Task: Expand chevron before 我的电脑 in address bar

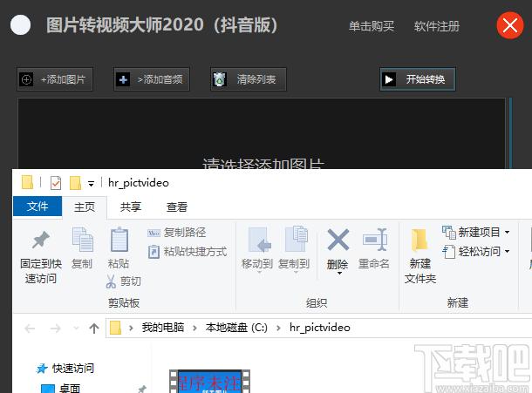Action: pos(131,329)
